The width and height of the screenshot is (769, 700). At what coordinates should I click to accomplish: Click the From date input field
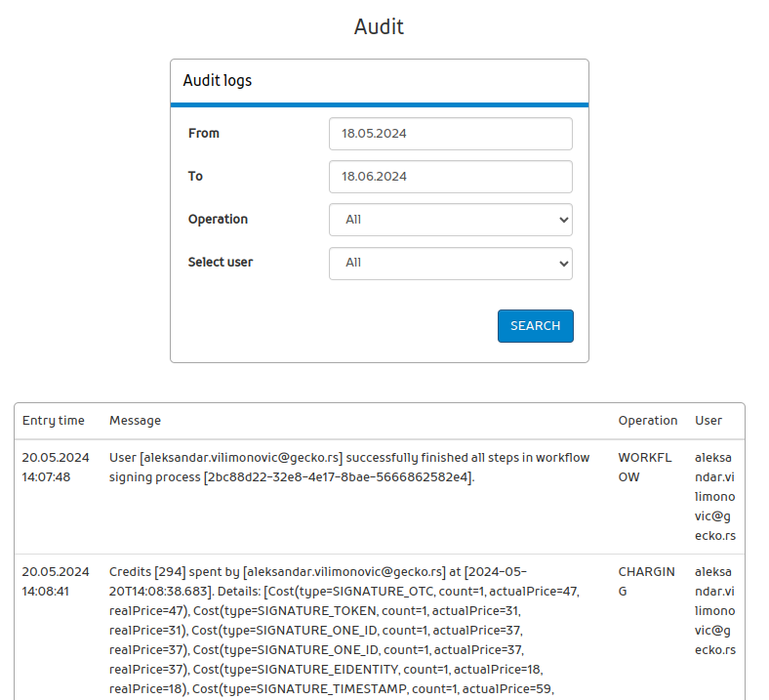[x=450, y=134]
